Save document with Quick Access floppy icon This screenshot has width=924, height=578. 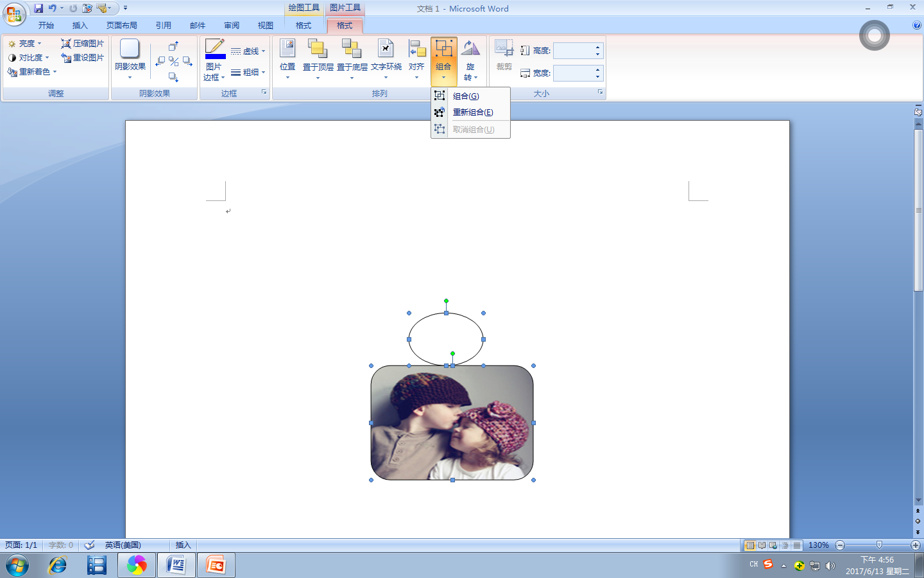[38, 8]
